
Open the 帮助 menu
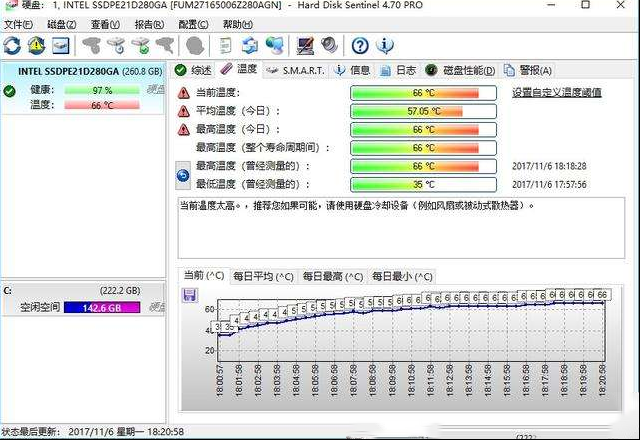tap(238, 24)
